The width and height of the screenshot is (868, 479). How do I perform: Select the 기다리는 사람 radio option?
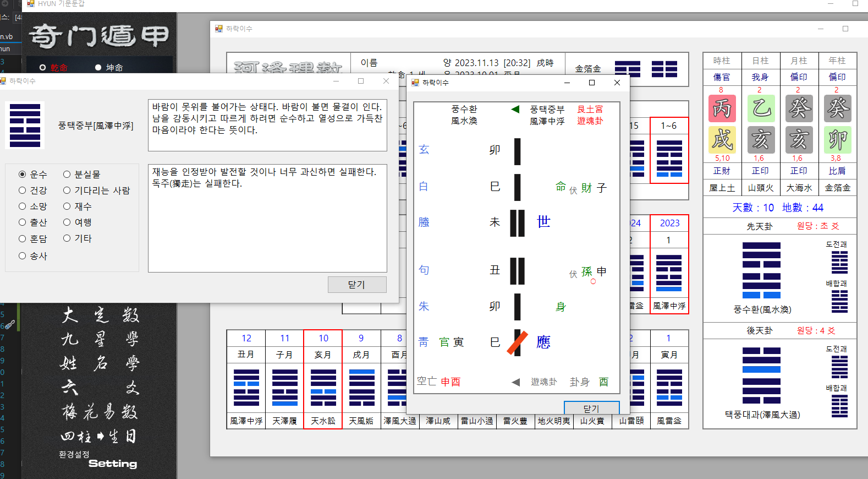pyautogui.click(x=96, y=190)
